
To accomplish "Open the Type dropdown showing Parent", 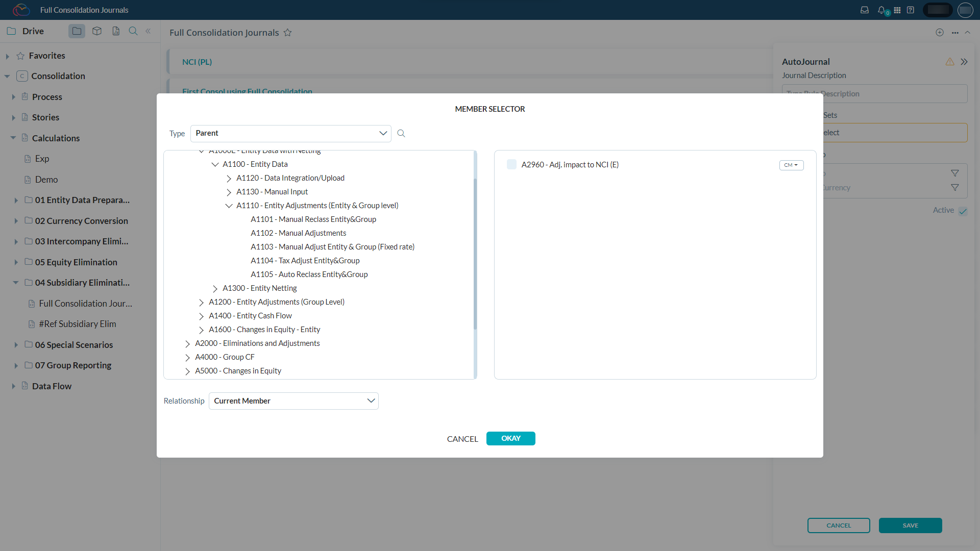I will 291,133.
